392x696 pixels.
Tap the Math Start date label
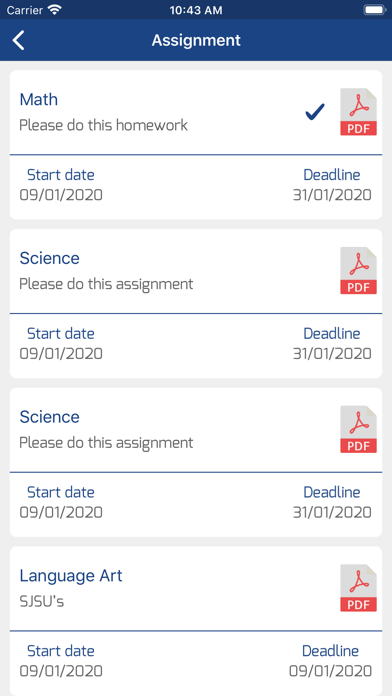click(x=61, y=175)
